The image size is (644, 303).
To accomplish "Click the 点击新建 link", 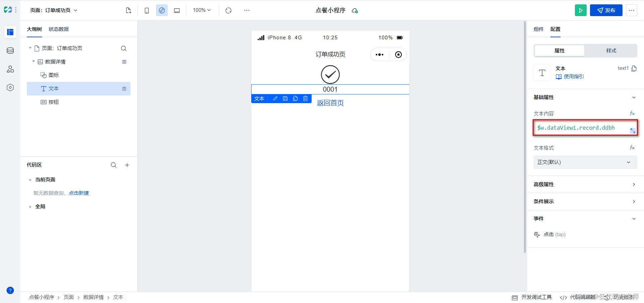I will coord(79,193).
